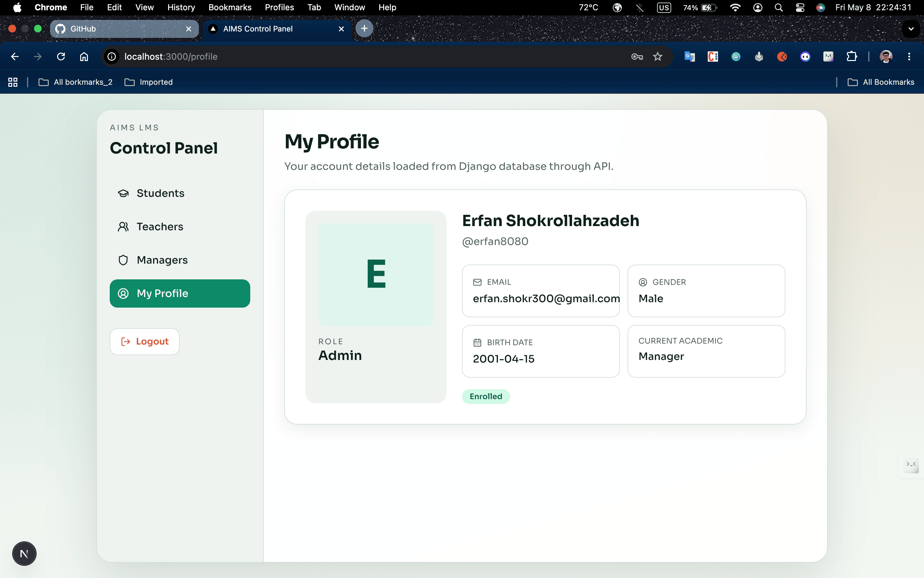Go back with the browser back arrow
This screenshot has height=578, width=924.
(15, 57)
